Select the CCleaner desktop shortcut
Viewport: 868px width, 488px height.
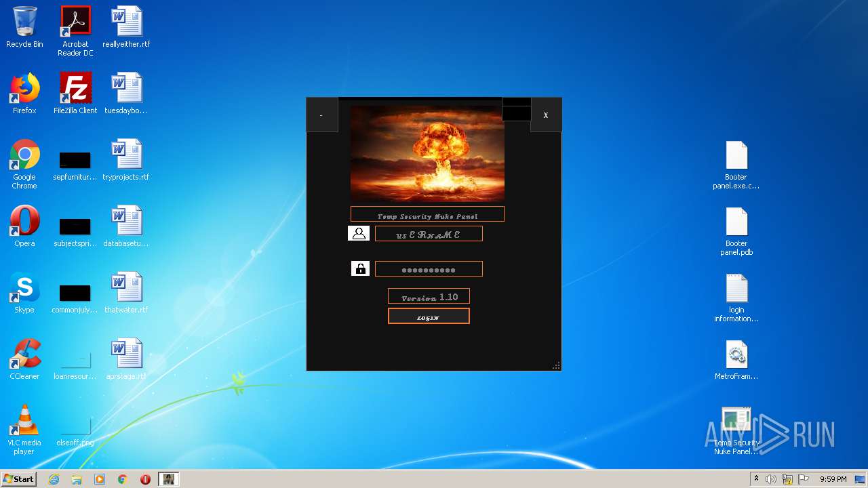tap(24, 359)
